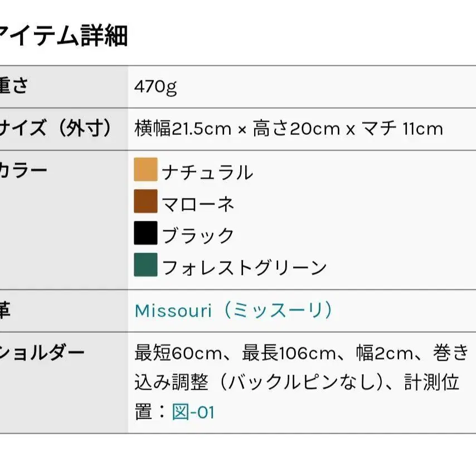Viewport: 476px width, 476px height.
Task: Choose the Forest Green color swatch
Action: pos(145,265)
